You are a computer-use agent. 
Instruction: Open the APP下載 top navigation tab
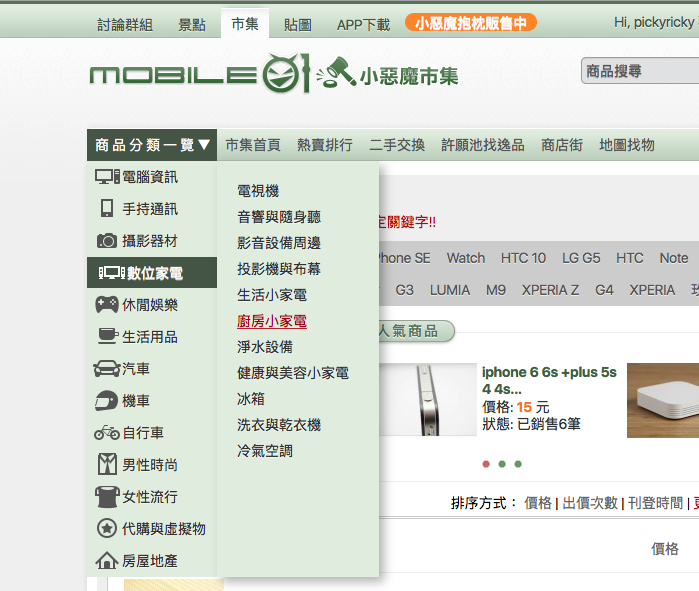point(363,25)
